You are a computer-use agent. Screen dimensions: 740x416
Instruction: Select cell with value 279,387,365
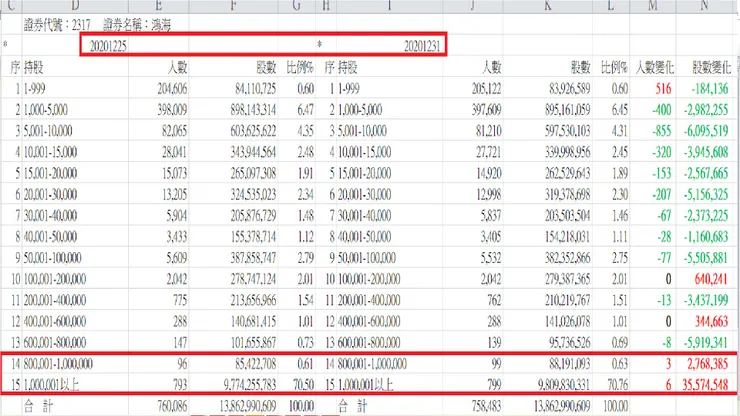(x=567, y=279)
